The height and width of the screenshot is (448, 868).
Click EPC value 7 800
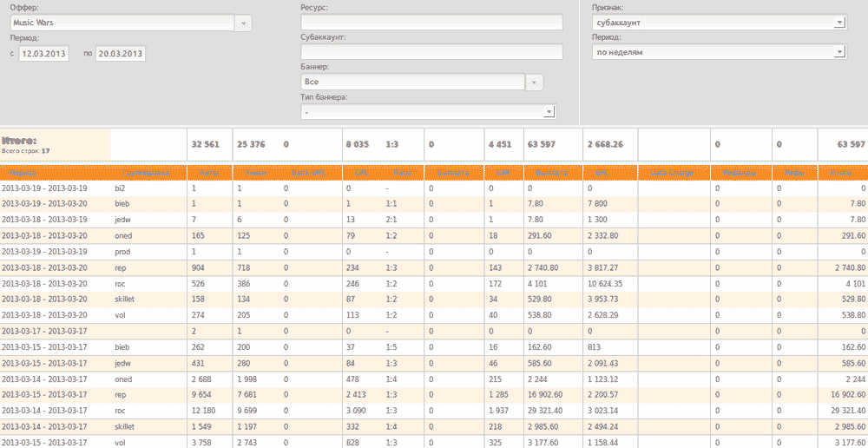coord(597,204)
